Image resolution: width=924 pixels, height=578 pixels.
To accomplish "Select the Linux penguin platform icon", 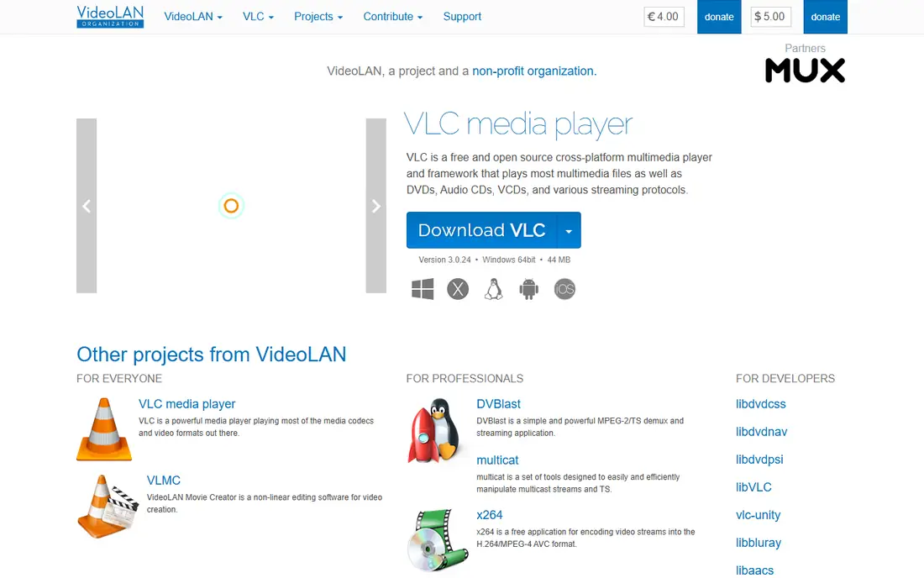I will tap(494, 289).
